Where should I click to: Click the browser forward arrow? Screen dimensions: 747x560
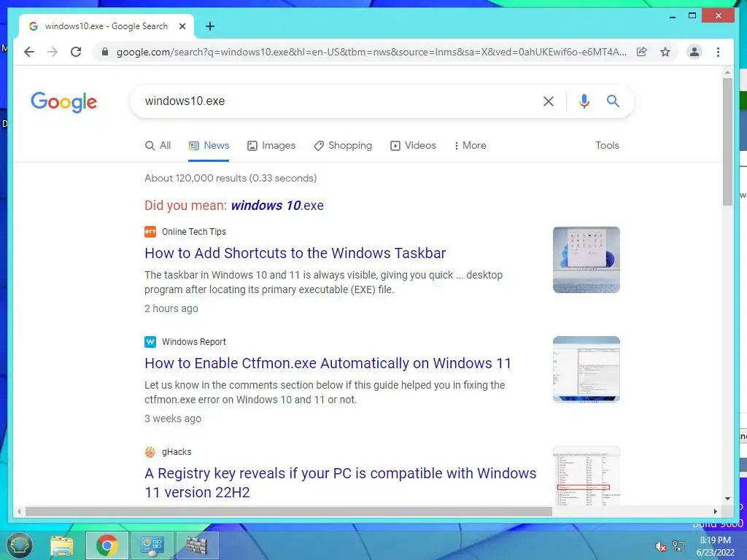click(x=53, y=52)
